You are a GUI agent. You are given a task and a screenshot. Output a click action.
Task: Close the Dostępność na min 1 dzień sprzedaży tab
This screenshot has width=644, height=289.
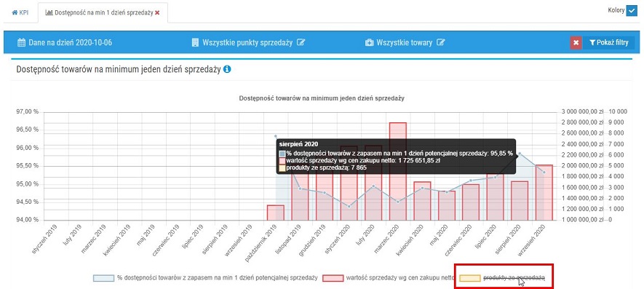tap(157, 13)
